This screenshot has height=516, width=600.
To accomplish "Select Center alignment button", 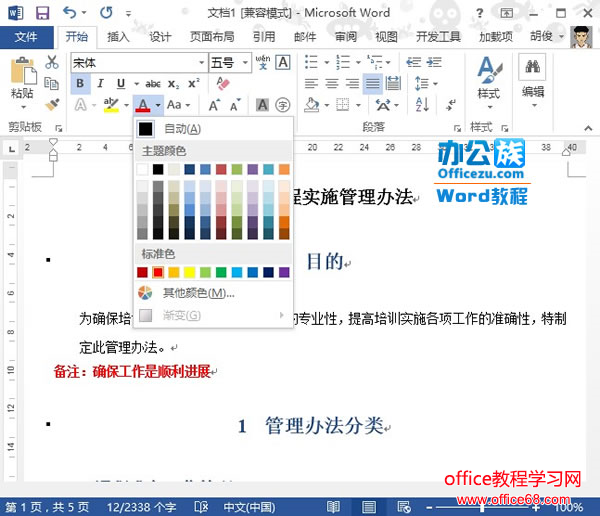I will [x=332, y=83].
